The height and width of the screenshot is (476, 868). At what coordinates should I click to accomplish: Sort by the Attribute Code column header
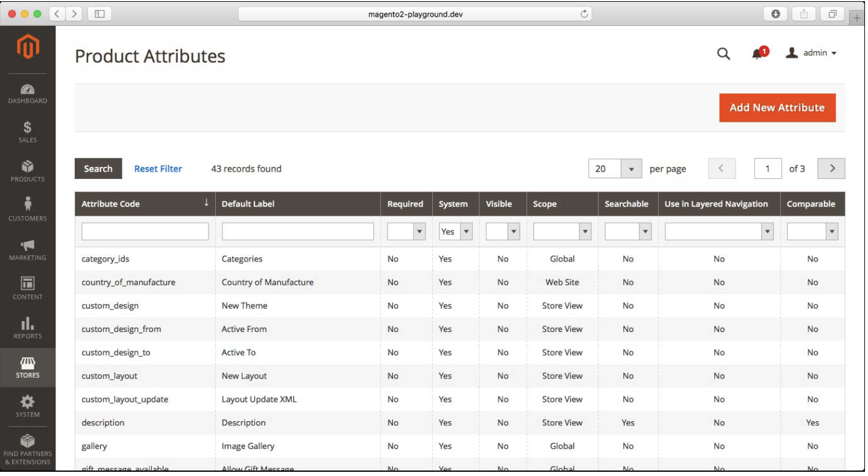point(112,204)
